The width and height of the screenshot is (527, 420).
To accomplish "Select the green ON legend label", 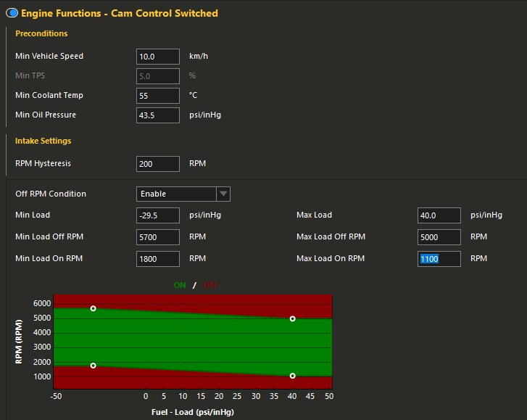I will (180, 285).
